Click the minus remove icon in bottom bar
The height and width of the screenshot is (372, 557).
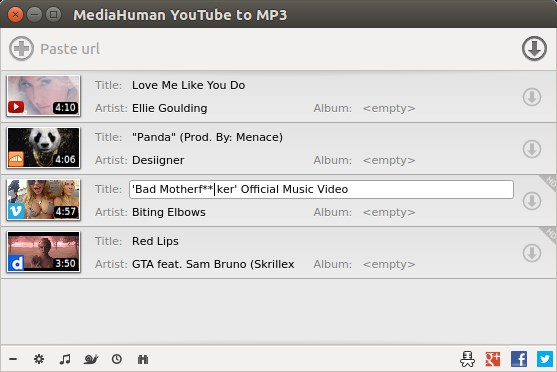13,359
